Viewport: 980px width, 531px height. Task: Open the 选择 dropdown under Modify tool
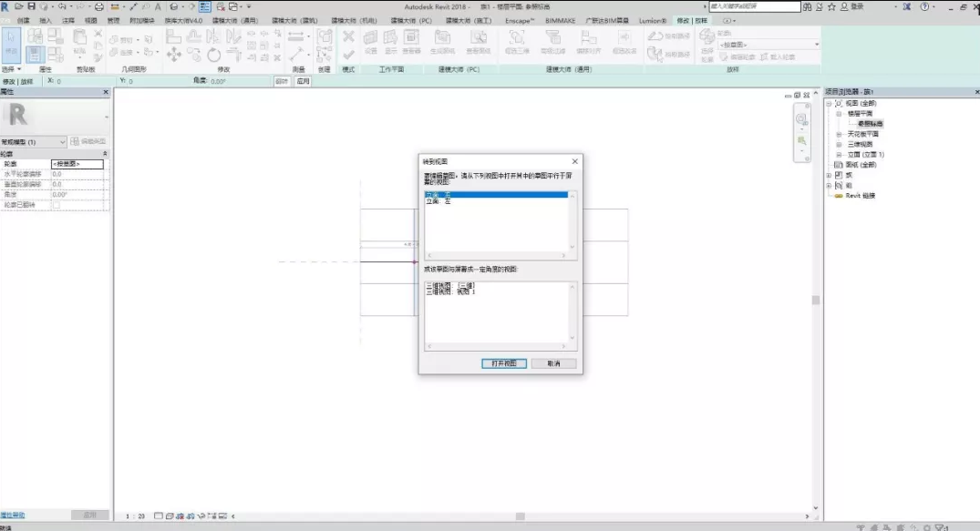click(11, 68)
